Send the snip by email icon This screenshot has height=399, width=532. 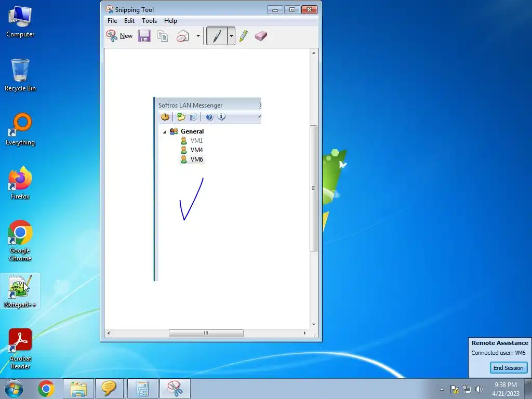(x=183, y=36)
